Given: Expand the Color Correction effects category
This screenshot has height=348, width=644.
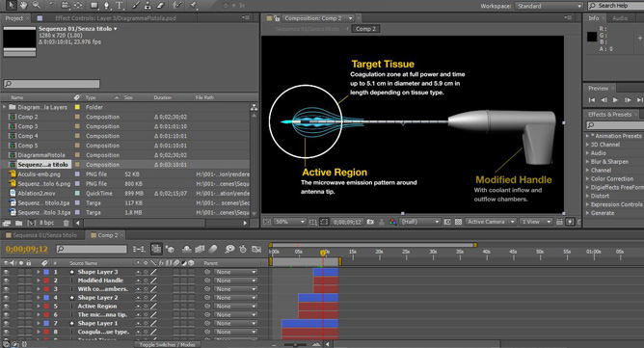Looking at the screenshot, I should click(x=587, y=178).
